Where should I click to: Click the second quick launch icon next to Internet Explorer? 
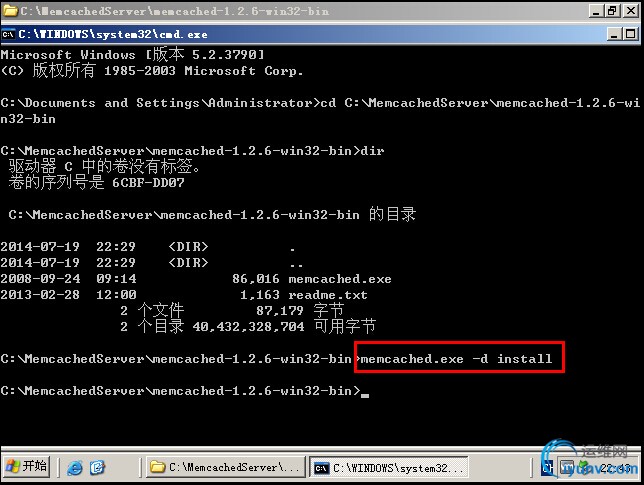click(x=97, y=467)
